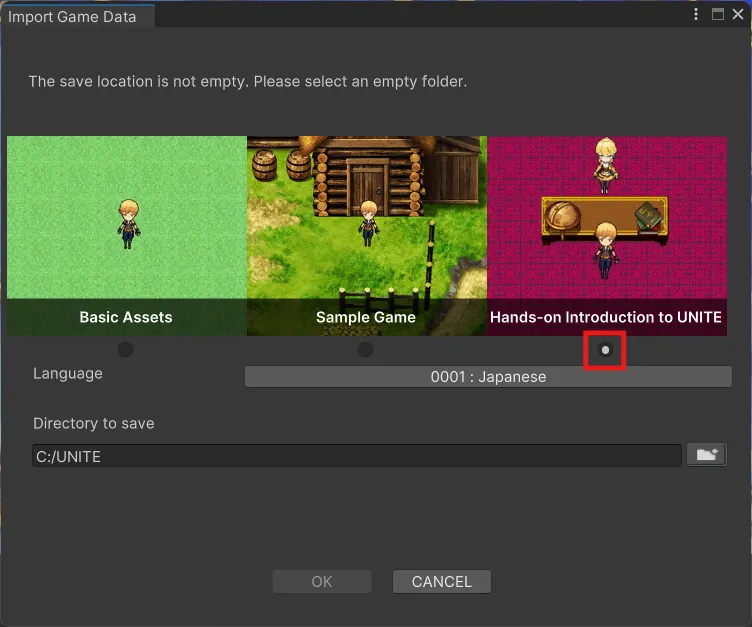Select the Sample Game radio button
752x627 pixels.
365,350
